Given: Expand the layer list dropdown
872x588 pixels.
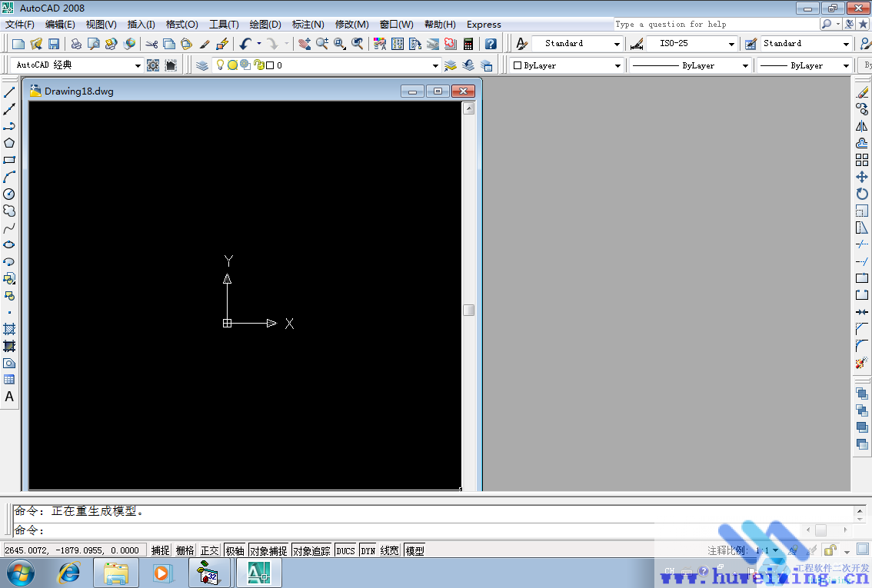Looking at the screenshot, I should point(435,65).
